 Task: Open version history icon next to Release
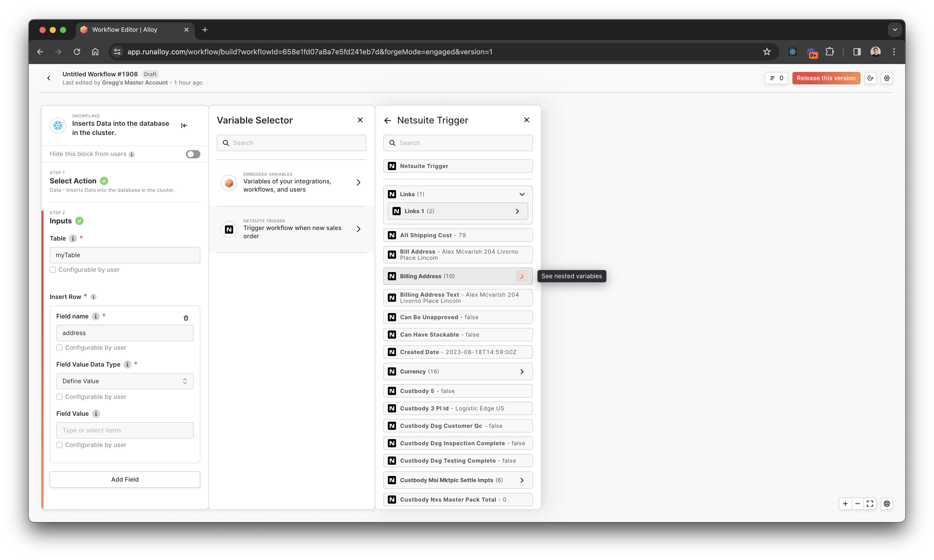click(870, 78)
